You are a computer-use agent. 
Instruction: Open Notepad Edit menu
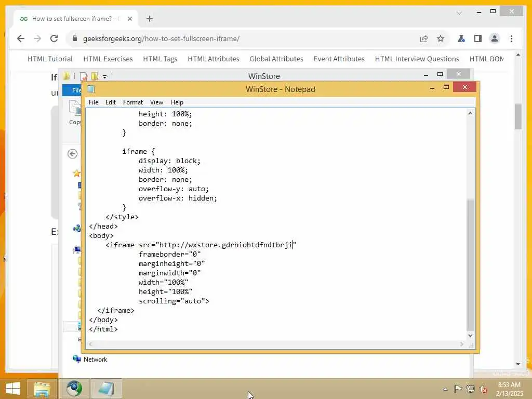point(110,102)
